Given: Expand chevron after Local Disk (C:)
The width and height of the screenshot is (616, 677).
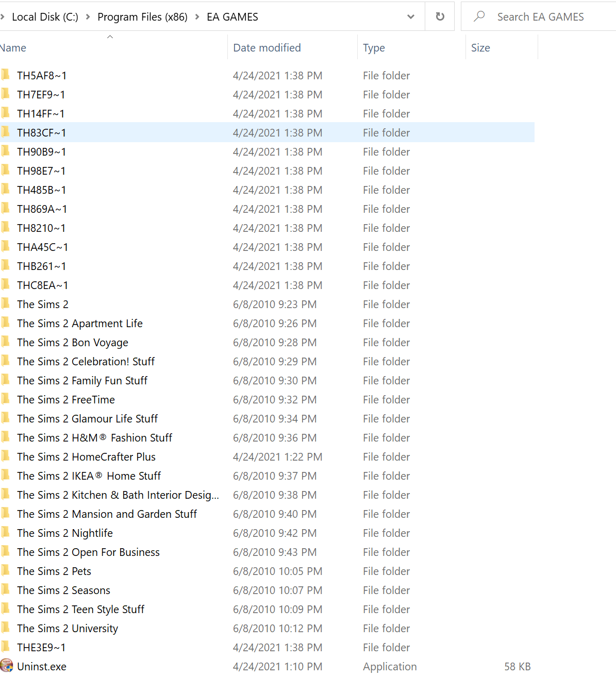Looking at the screenshot, I should tap(88, 17).
